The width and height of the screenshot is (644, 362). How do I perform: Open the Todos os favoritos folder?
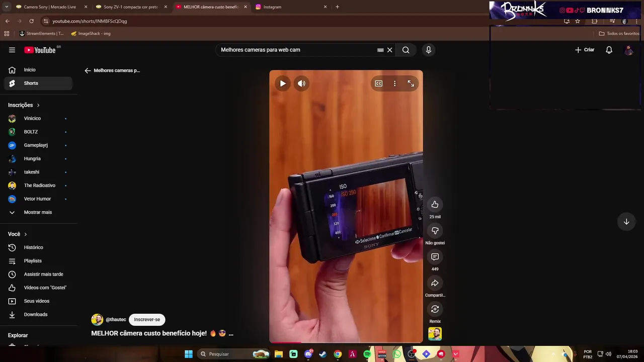point(619,34)
